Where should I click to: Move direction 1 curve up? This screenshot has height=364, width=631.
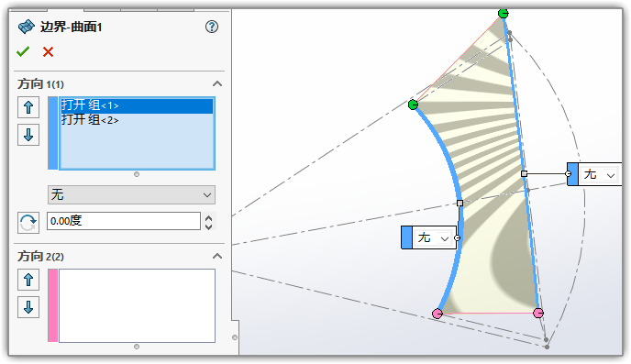click(x=28, y=107)
